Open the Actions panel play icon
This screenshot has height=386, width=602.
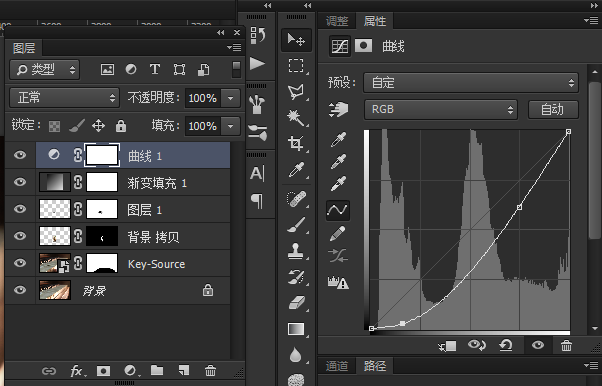click(x=258, y=63)
